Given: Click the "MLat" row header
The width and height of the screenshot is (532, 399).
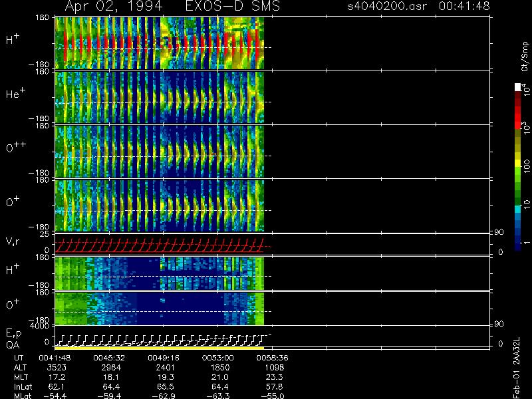Looking at the screenshot, I should 23,396.
